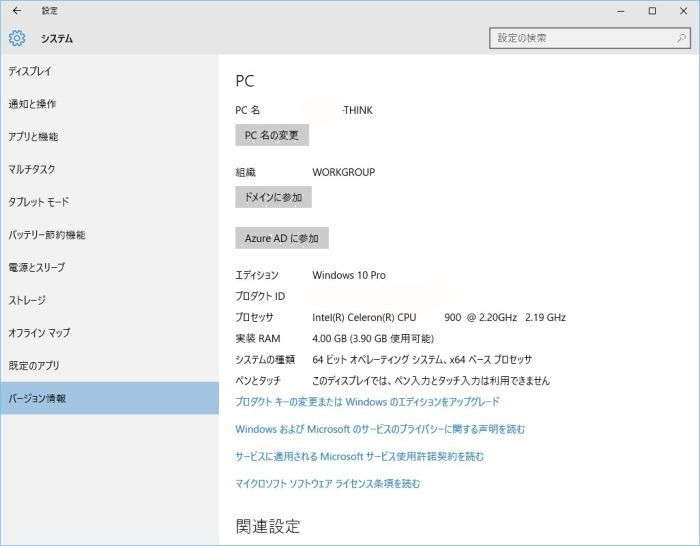Screen dimensions: 700x546
Task: Go to マルチタスク settings
Action: [32, 170]
